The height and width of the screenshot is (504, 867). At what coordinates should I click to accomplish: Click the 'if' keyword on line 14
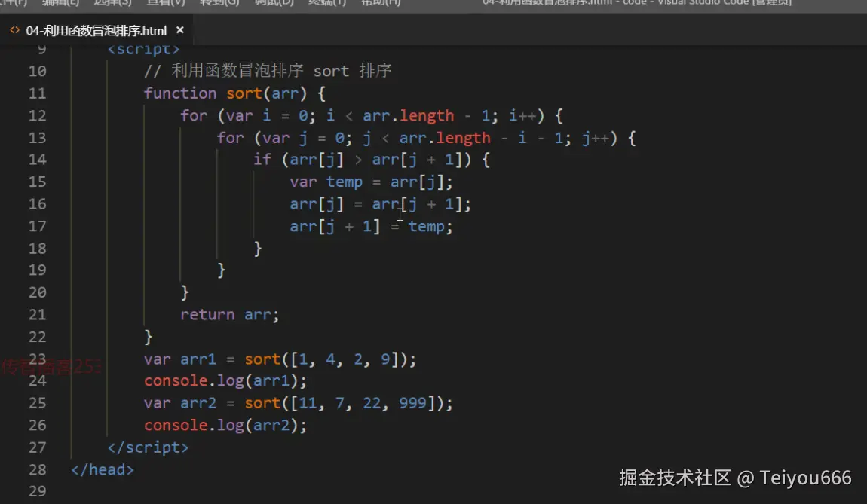262,160
